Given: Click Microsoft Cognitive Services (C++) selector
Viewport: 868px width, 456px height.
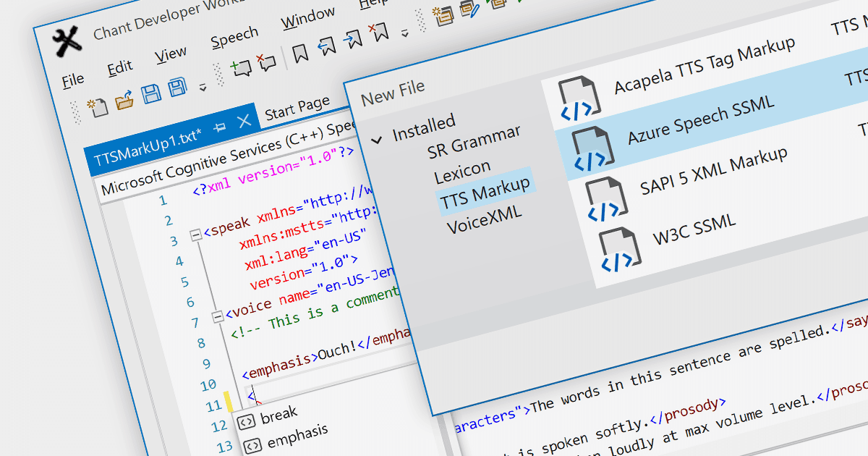Looking at the screenshot, I should (228, 157).
